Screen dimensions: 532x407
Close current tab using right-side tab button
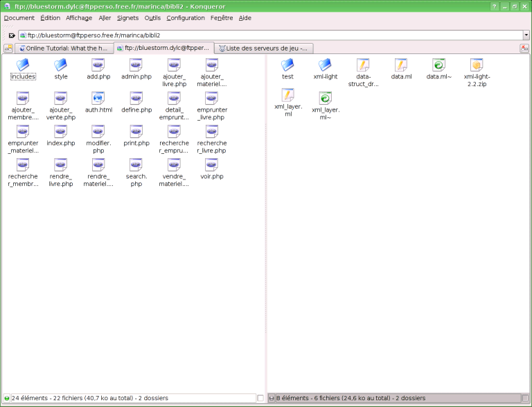pyautogui.click(x=524, y=48)
